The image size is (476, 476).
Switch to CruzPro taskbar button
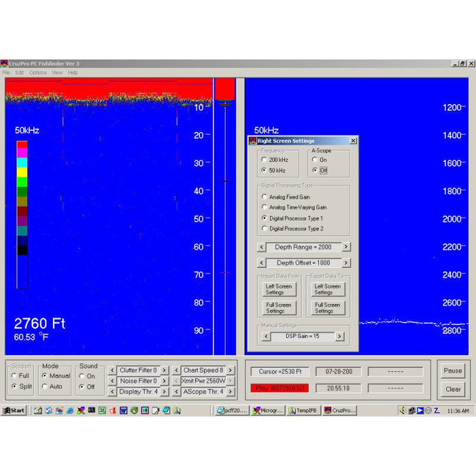[339, 411]
